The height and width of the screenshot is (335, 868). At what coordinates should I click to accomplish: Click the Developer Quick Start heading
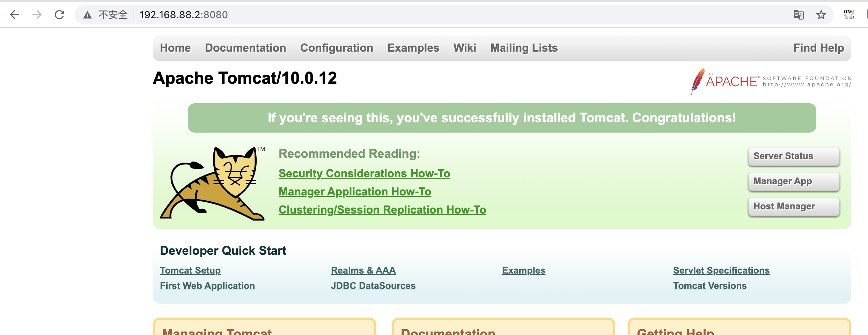click(x=223, y=251)
